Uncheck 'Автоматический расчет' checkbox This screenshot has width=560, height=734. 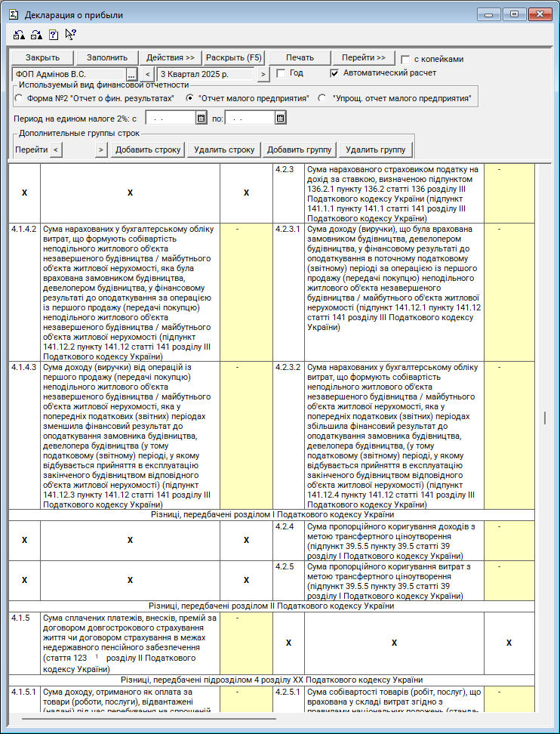pos(335,73)
